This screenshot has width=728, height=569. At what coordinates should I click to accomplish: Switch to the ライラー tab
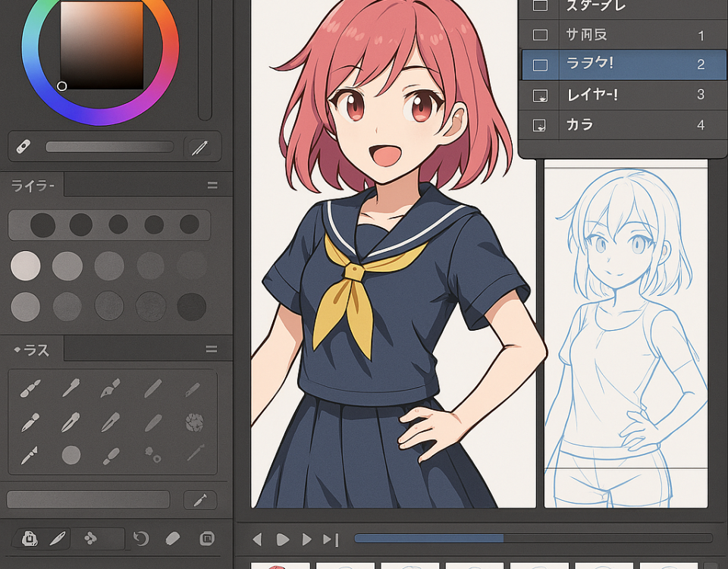pyautogui.click(x=33, y=185)
